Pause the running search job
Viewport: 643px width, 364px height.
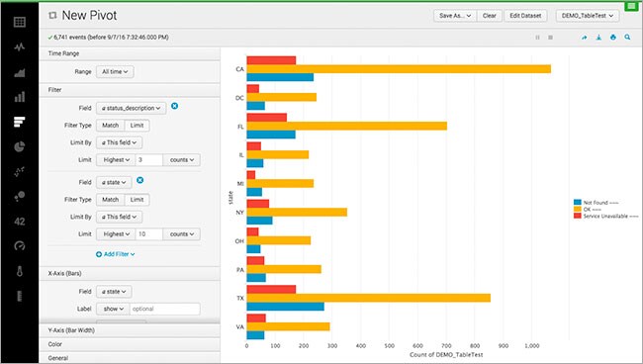click(x=537, y=38)
